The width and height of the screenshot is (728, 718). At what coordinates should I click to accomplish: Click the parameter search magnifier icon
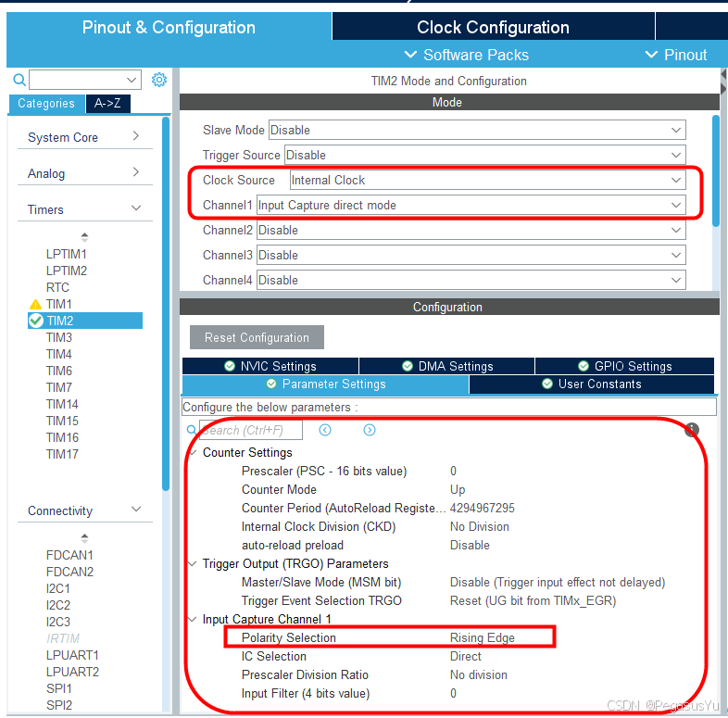coord(192,430)
